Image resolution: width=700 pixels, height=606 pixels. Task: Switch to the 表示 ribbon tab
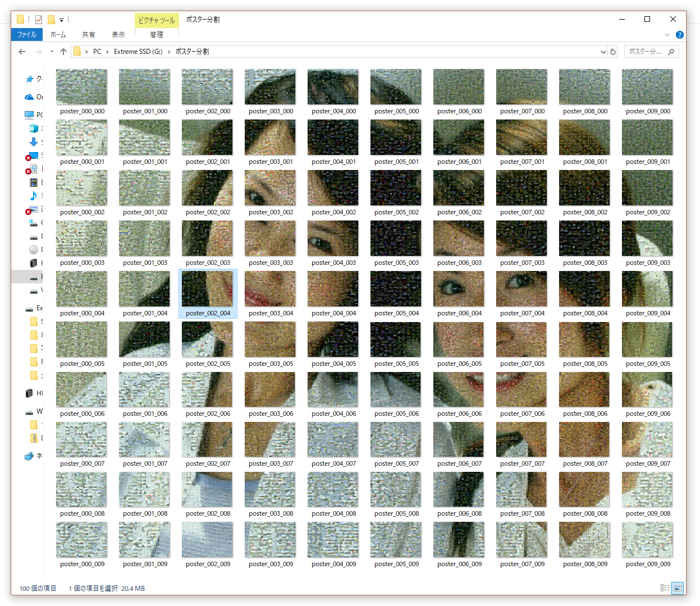coord(118,35)
